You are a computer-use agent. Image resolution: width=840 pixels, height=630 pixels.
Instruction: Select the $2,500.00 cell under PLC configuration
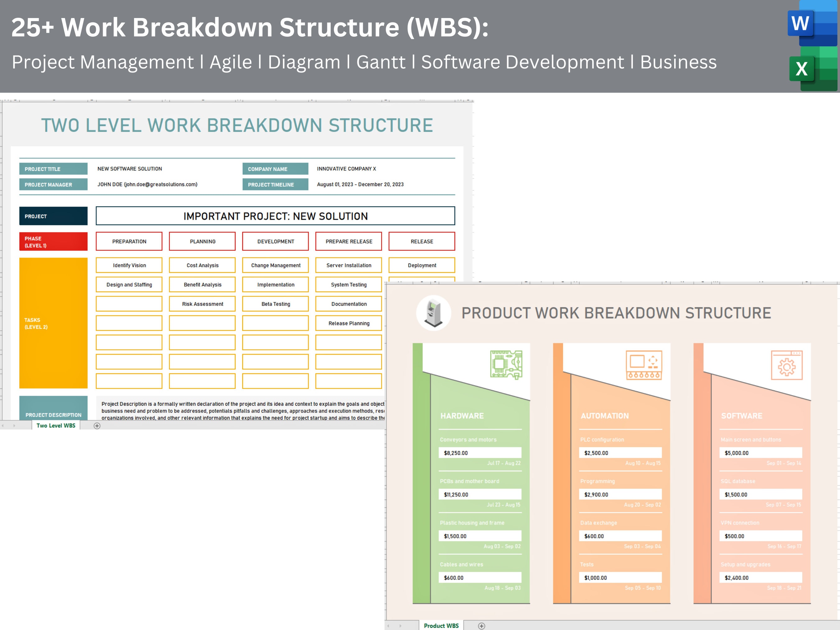coord(620,452)
